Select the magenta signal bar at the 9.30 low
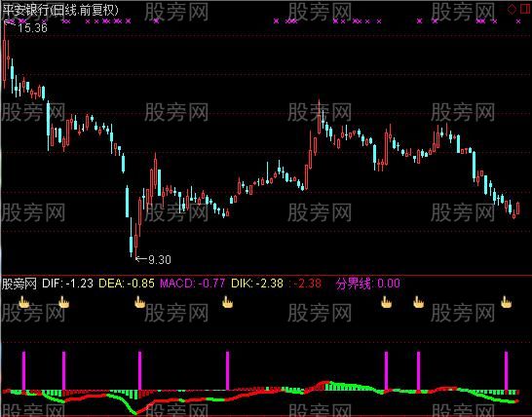The image size is (532, 417). 139,371
